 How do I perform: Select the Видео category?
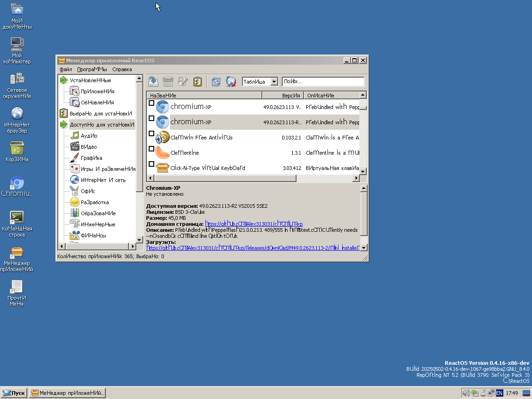89,147
